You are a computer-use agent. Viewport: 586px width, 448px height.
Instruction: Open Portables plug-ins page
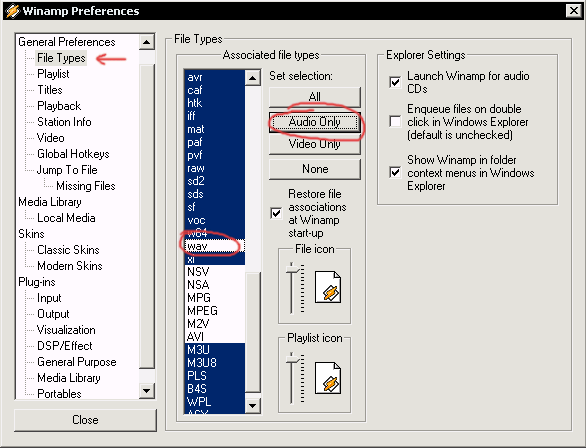(x=59, y=394)
